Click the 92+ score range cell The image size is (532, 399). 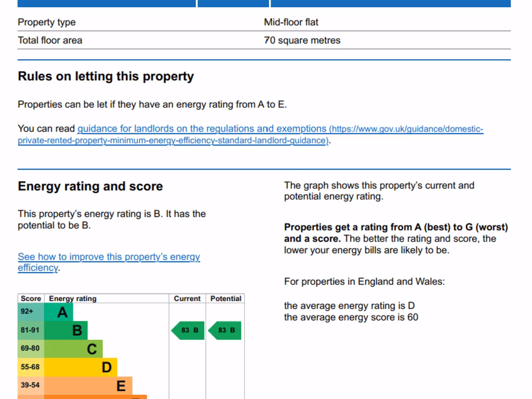[31, 312]
